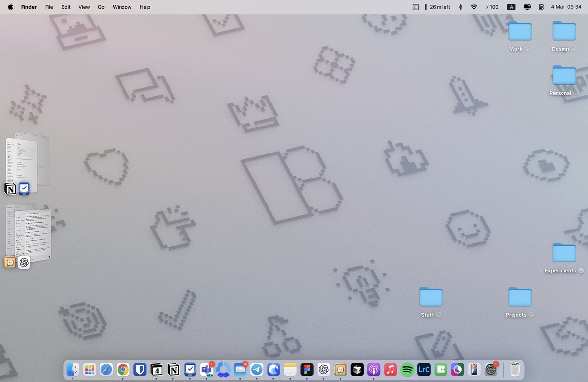Open Control Center from menu bar
Screen dimensions: 588x382
(x=541, y=7)
